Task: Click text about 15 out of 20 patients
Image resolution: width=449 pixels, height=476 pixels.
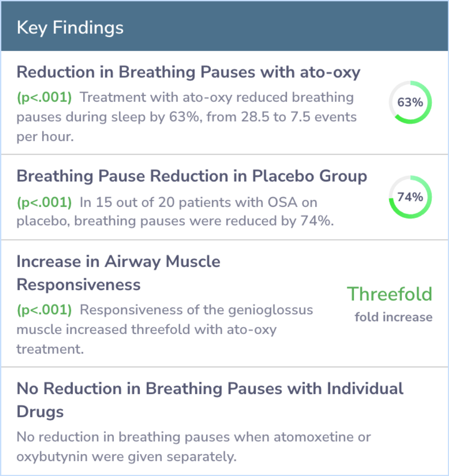Action: click(175, 212)
